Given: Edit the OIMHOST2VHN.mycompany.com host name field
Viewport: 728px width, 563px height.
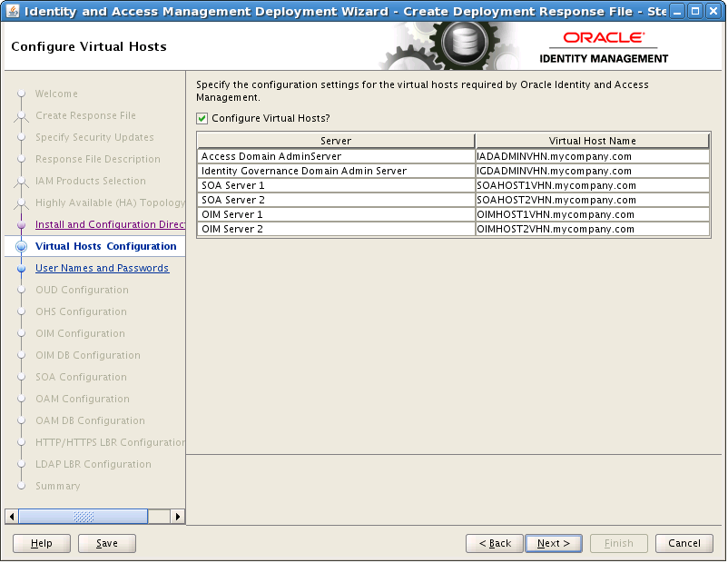Looking at the screenshot, I should click(593, 229).
